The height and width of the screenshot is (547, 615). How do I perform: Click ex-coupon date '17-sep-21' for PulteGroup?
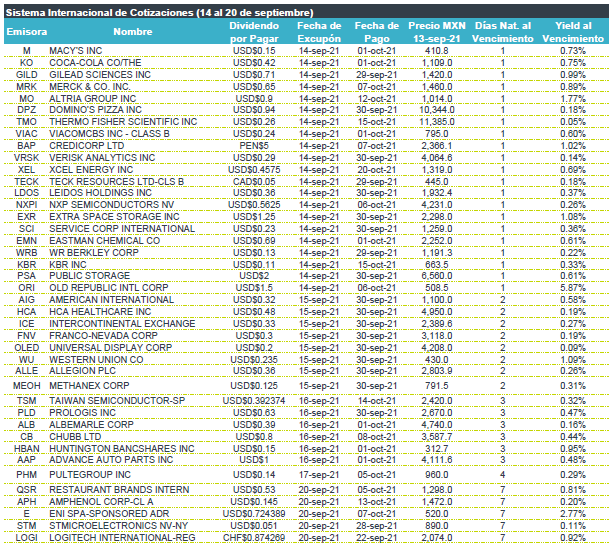(x=319, y=475)
